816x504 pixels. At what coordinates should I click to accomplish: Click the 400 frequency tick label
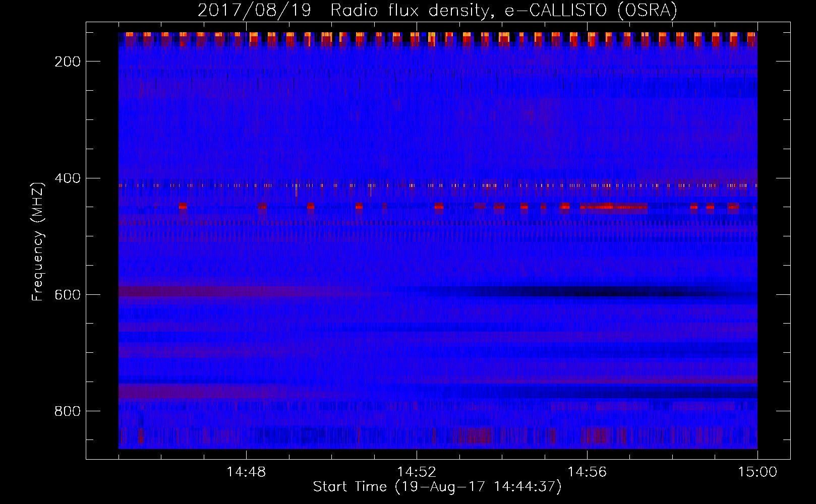(x=67, y=178)
